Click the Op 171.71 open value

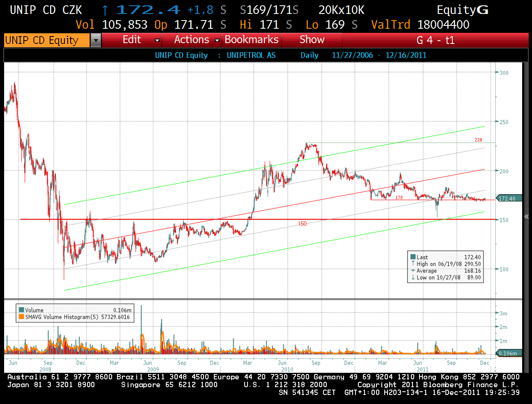[x=184, y=25]
